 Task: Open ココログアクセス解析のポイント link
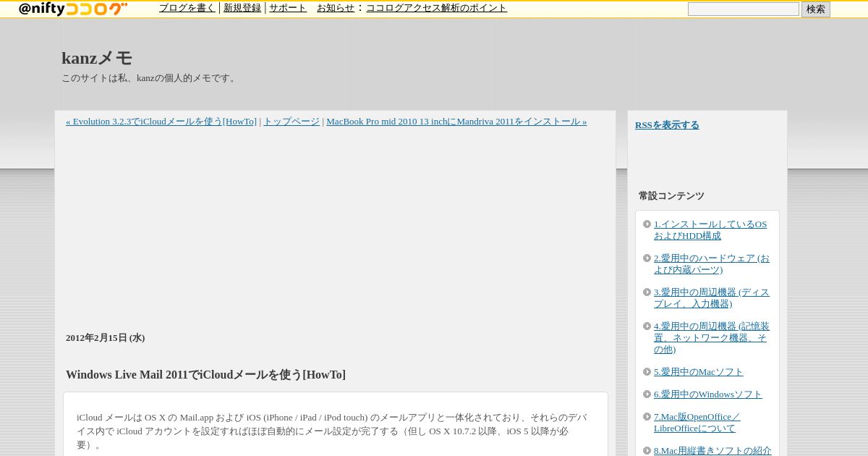436,8
